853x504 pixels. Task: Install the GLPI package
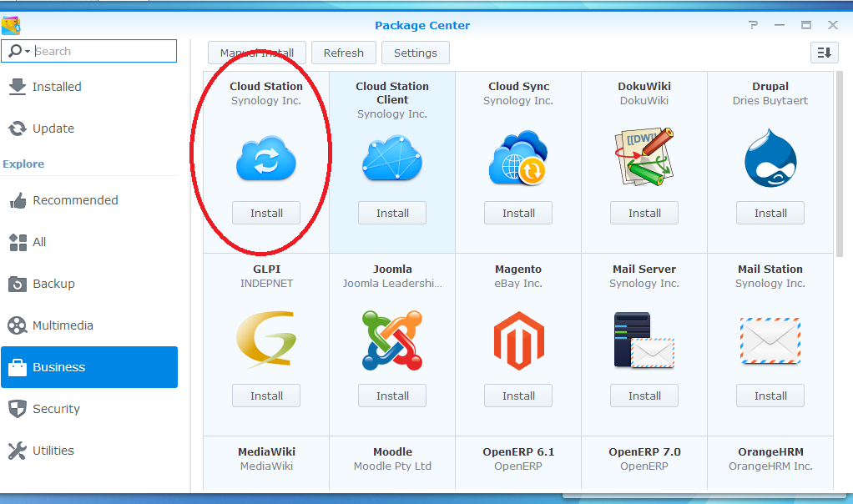click(x=266, y=396)
